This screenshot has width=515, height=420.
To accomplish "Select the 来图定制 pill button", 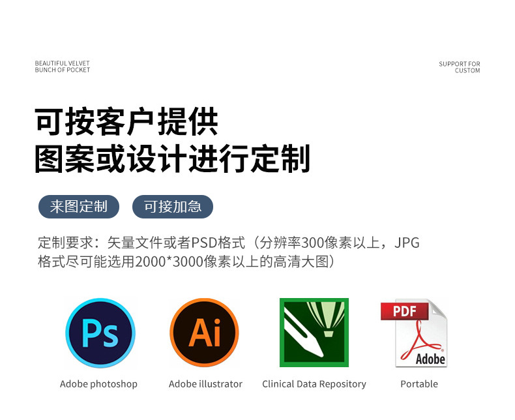I will coord(79,207).
